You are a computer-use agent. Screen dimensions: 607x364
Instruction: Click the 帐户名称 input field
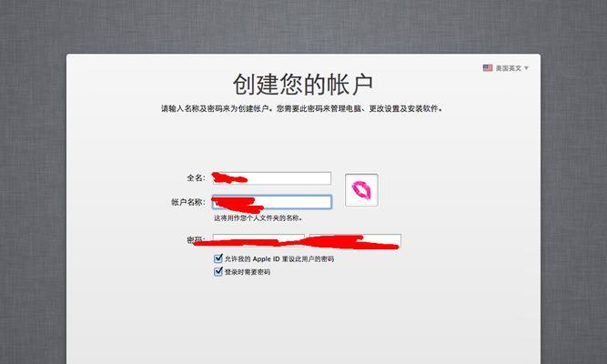(272, 202)
